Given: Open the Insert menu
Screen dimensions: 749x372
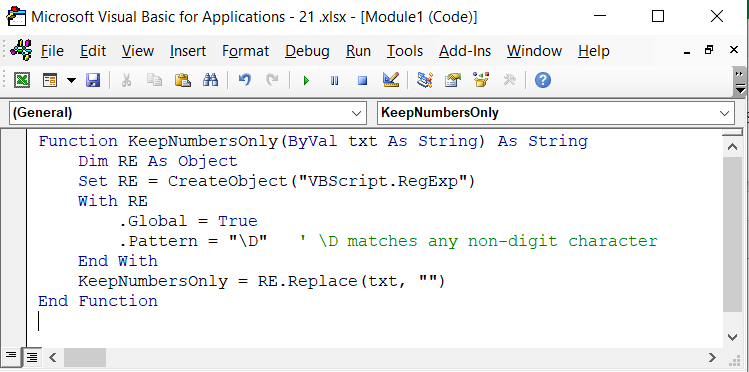Looking at the screenshot, I should [188, 51].
